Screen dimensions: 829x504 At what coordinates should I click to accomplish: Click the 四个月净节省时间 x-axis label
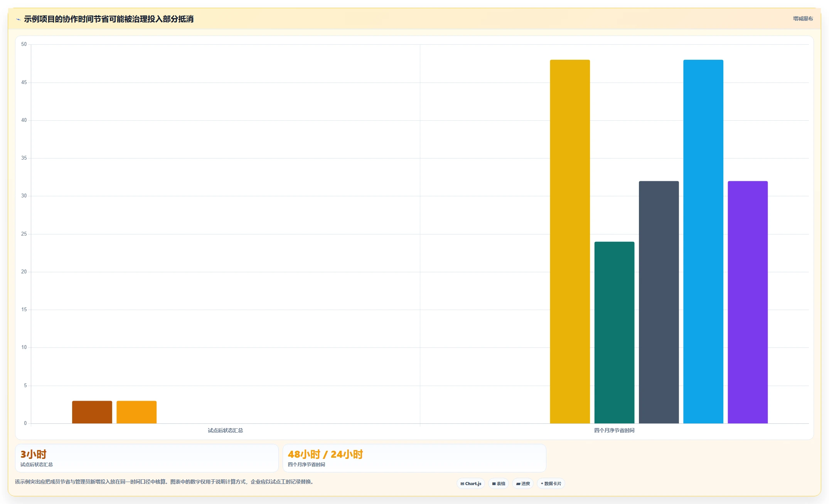[x=614, y=430]
